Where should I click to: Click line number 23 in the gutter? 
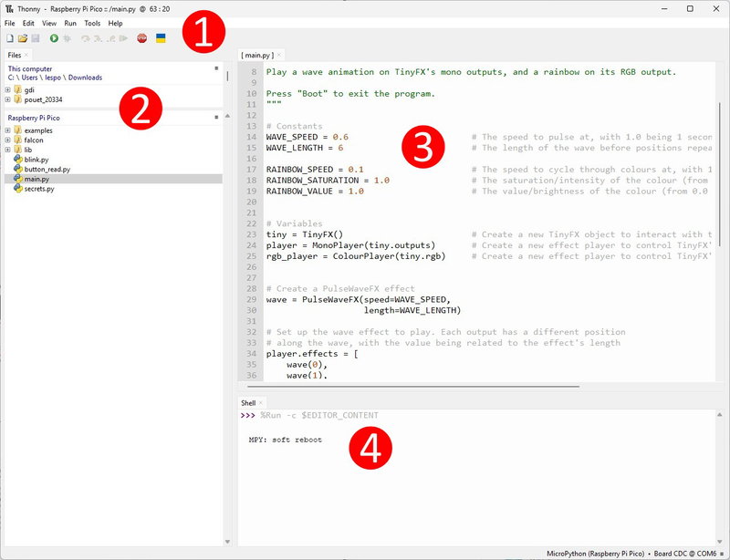(252, 234)
